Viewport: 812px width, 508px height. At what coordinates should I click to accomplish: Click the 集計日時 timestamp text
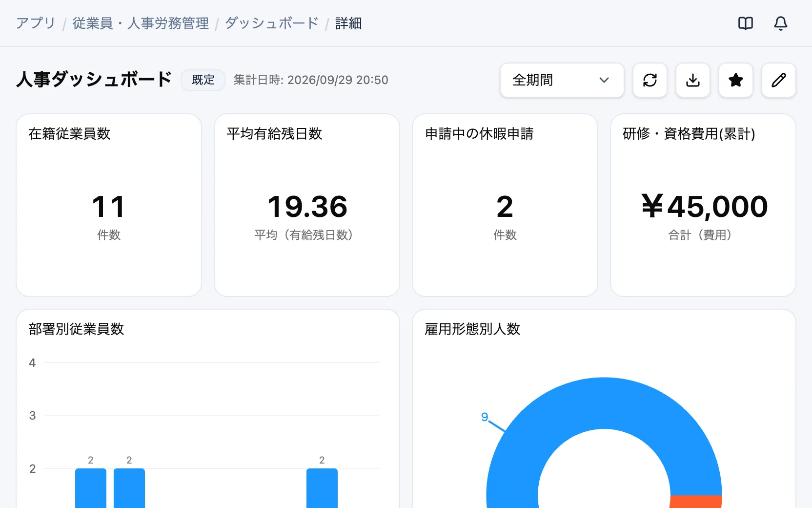(x=311, y=80)
